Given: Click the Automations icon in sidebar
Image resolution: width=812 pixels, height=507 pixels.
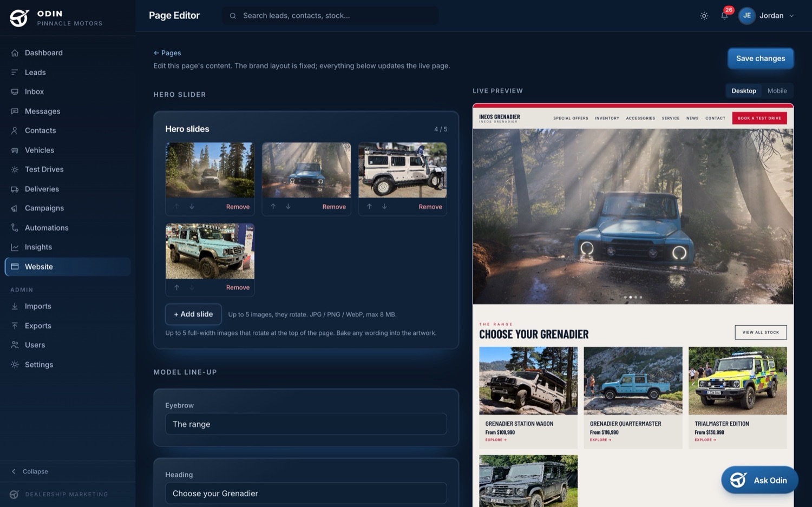Looking at the screenshot, I should (15, 228).
